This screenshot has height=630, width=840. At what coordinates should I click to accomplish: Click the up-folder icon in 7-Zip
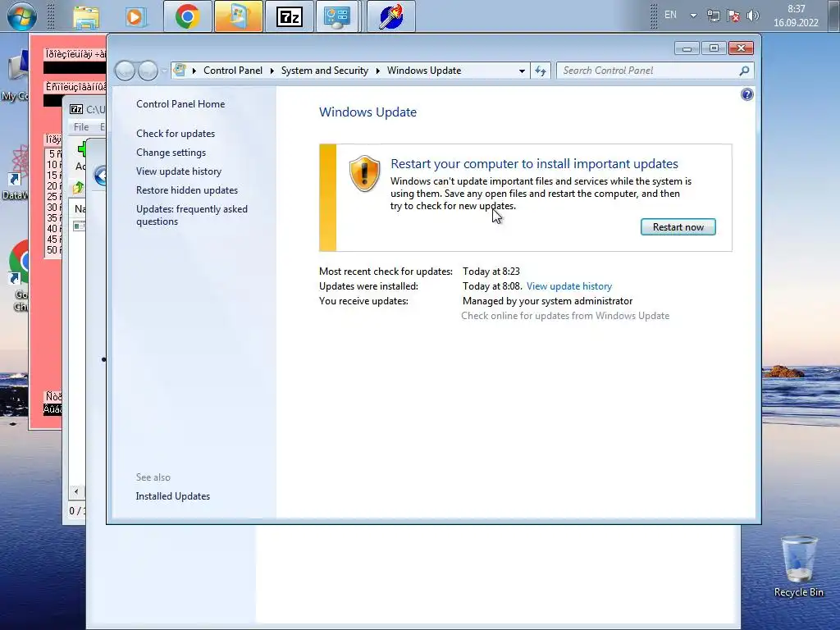pyautogui.click(x=78, y=188)
